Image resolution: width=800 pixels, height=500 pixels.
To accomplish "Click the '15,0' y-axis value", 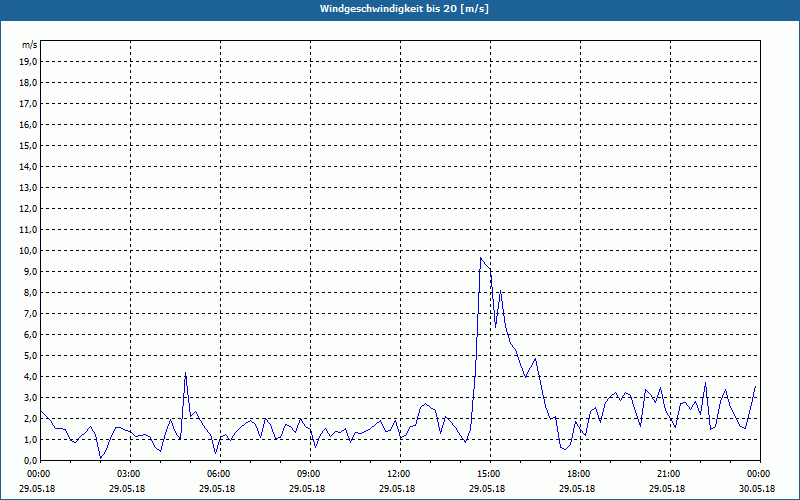I will (x=28, y=145).
